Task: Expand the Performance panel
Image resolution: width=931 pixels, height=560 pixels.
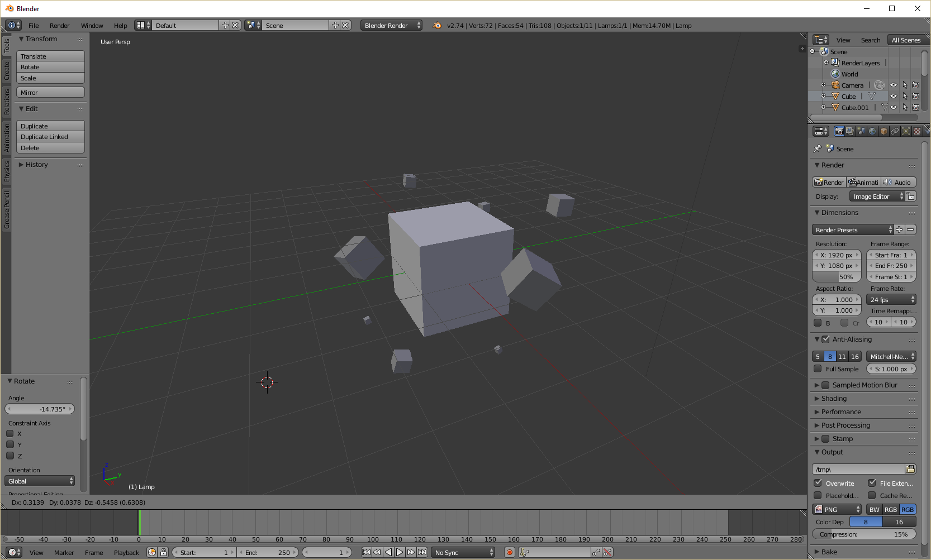Action: point(840,412)
